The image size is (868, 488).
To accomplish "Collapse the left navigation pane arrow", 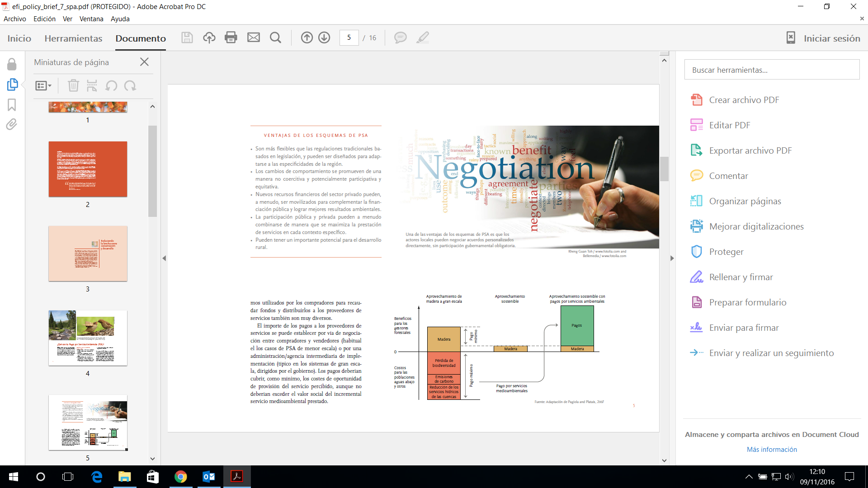I will (x=164, y=258).
